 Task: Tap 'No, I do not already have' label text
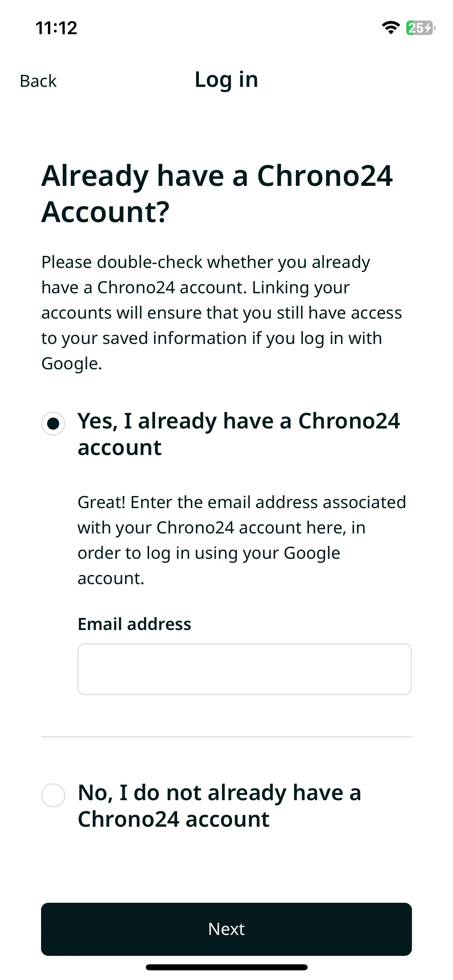[x=219, y=806]
